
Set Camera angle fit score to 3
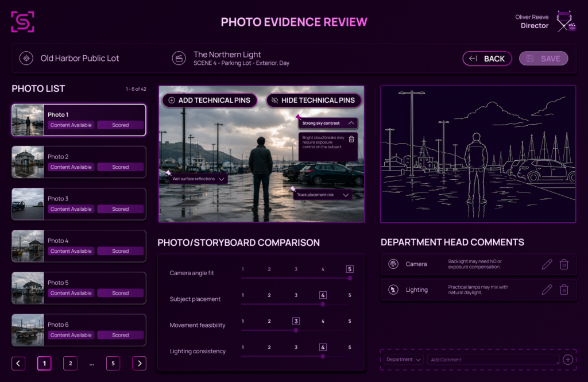tap(296, 269)
